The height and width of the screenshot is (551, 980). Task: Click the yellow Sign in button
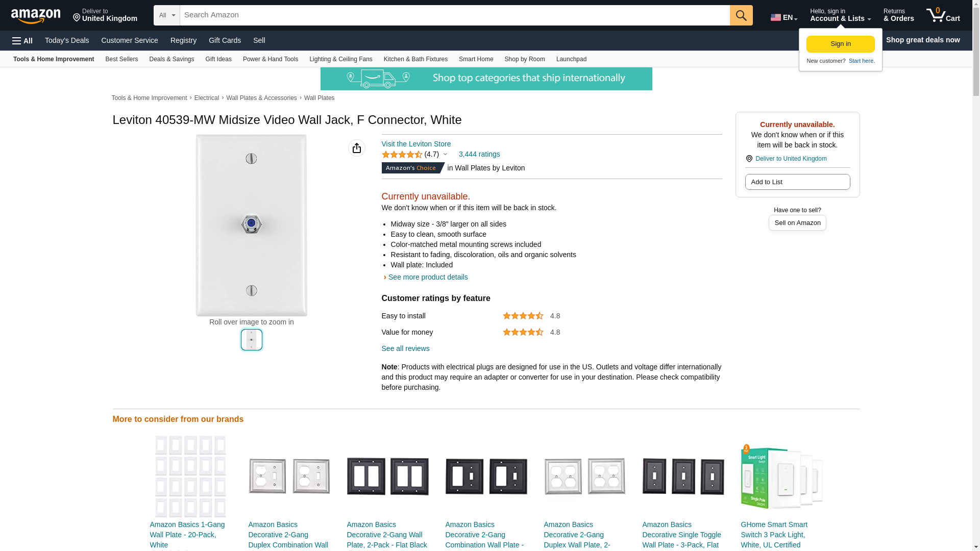point(840,44)
